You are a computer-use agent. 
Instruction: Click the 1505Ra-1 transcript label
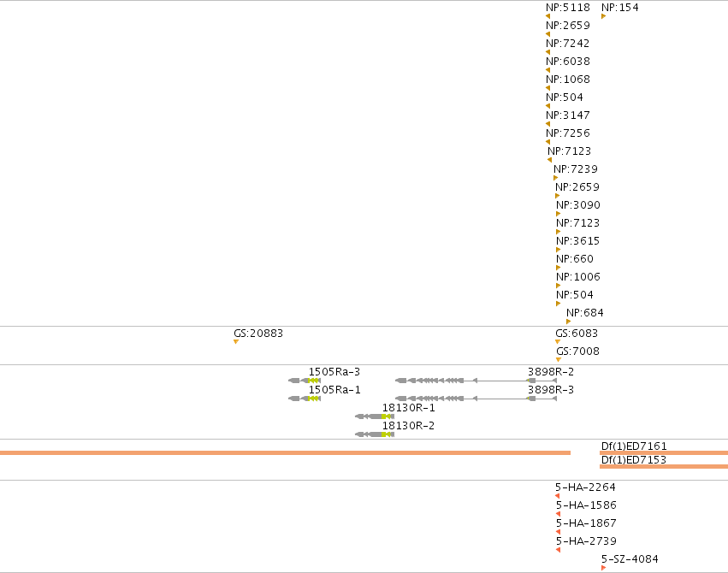click(x=334, y=390)
